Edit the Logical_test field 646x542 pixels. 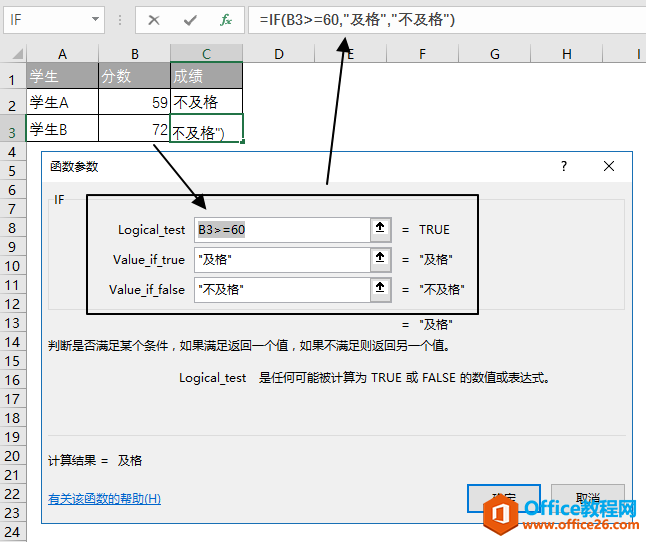[x=282, y=230]
